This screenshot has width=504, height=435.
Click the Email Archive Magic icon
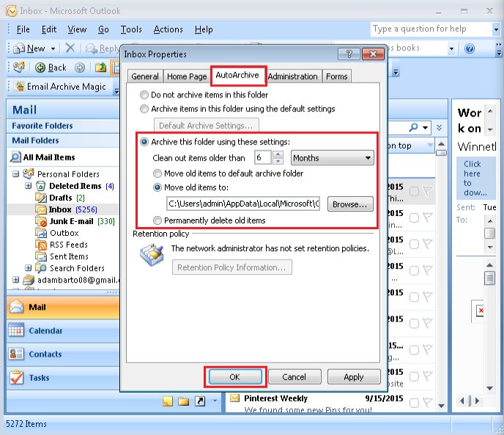(x=20, y=86)
